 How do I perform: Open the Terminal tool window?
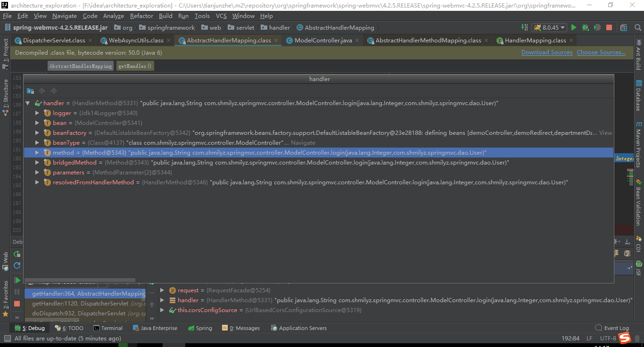[x=108, y=328]
